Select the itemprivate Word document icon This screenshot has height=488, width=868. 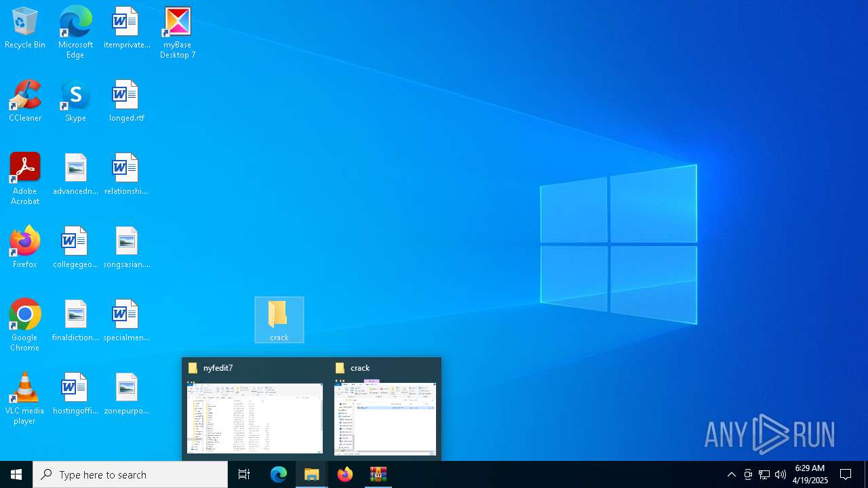[126, 28]
